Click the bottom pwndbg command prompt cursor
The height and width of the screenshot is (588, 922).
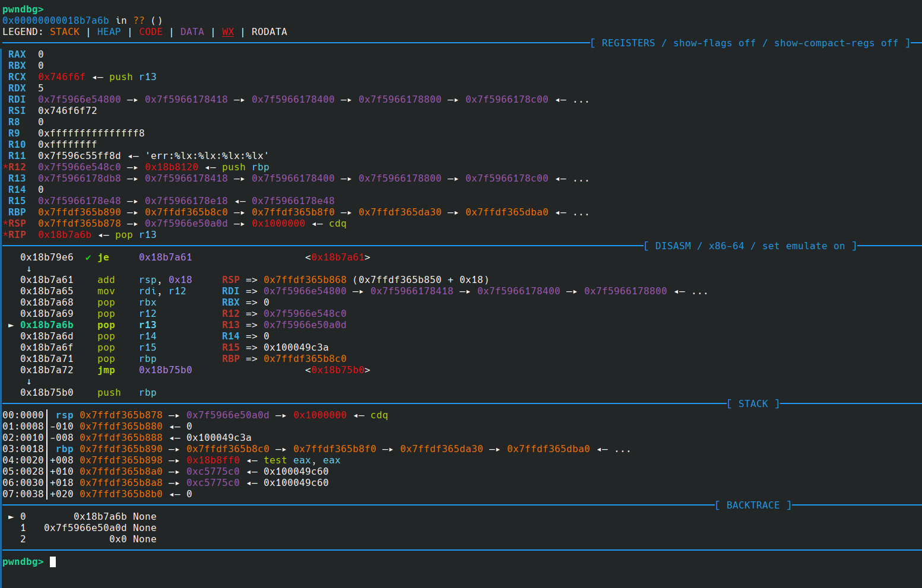[x=53, y=562]
